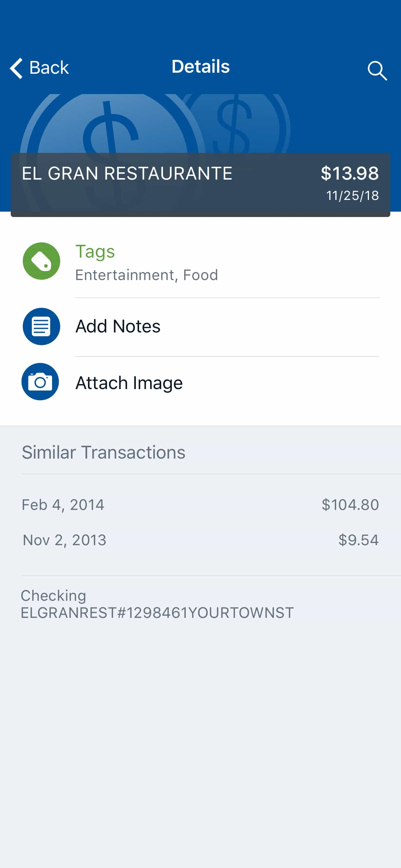Click the Similar Transactions heading
This screenshot has height=868, width=401.
(x=103, y=453)
